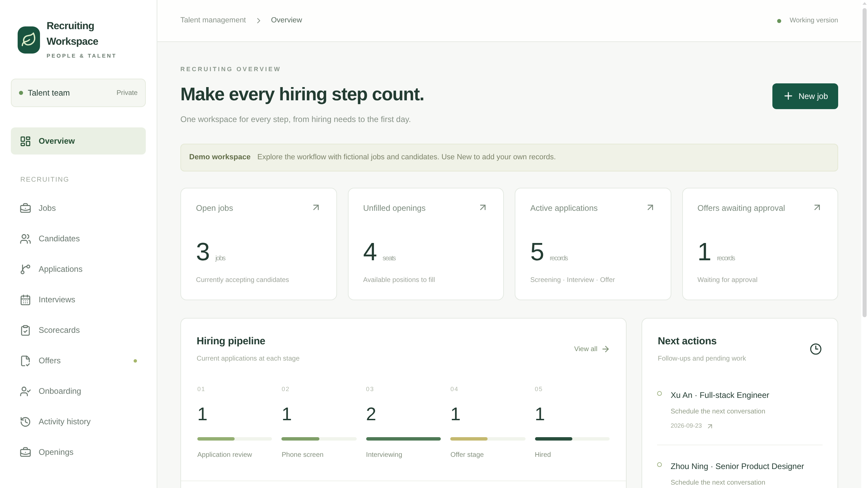868x488 pixels.
Task: Click the Application review progress bar
Action: (235, 439)
